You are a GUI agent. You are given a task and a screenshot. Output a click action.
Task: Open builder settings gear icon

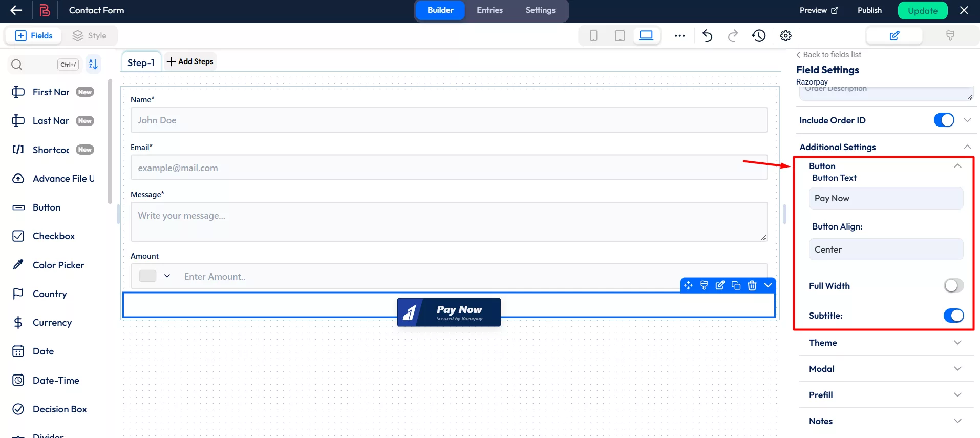[x=785, y=35]
